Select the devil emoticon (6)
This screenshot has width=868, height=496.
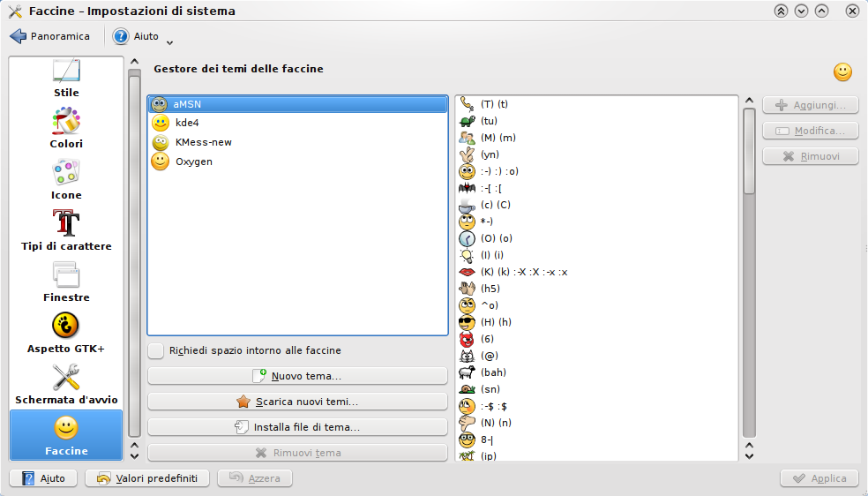click(x=596, y=339)
